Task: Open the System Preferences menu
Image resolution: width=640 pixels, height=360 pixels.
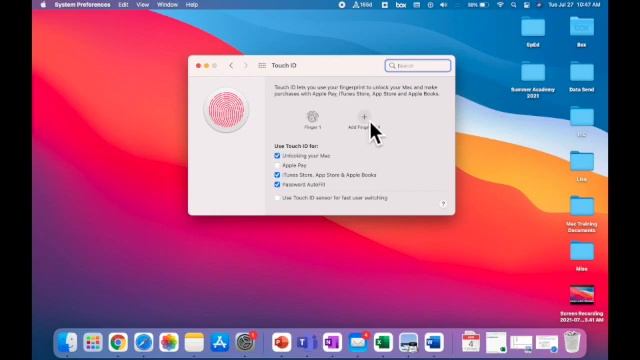Action: coord(82,5)
